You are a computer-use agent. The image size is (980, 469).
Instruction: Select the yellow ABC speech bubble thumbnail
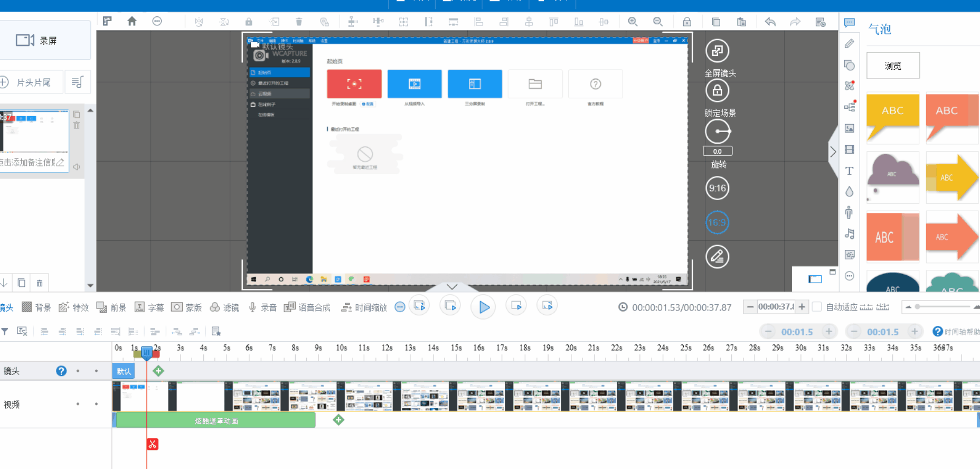[893, 118]
